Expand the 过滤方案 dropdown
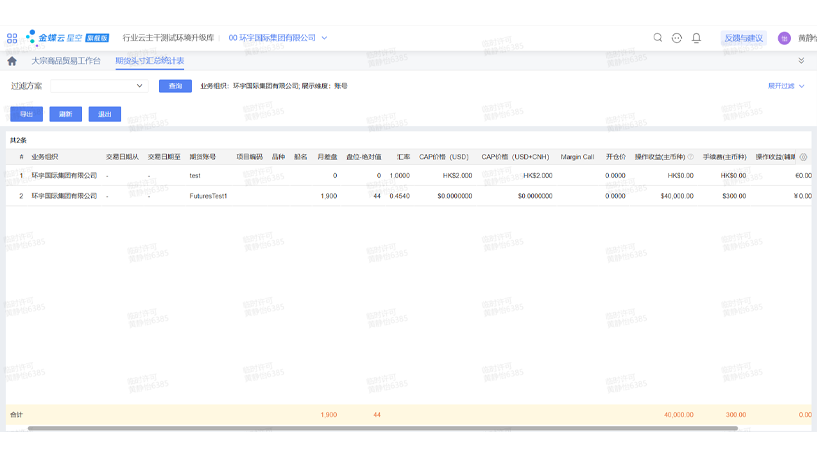Screen dimensions: 817x459 coord(139,86)
